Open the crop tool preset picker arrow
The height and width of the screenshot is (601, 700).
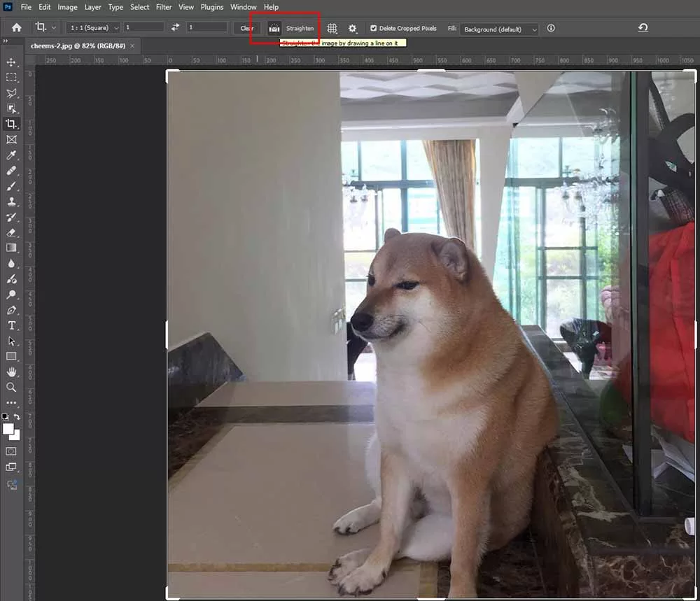tap(54, 28)
